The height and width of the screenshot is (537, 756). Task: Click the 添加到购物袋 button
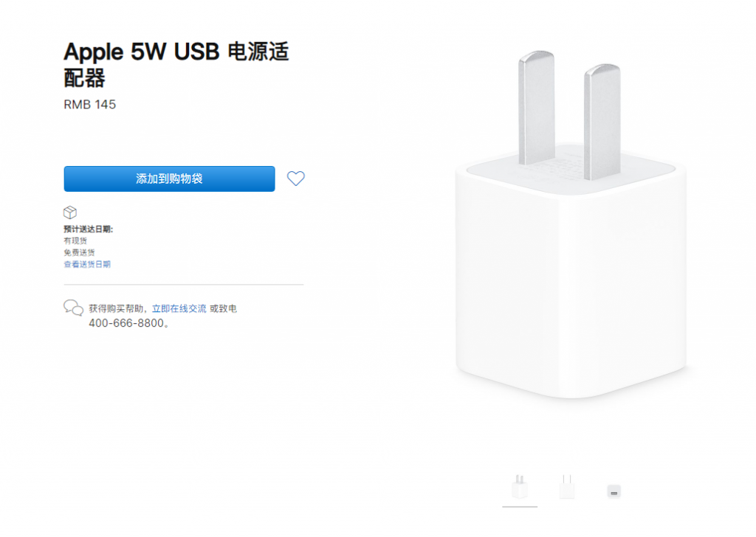click(x=169, y=179)
